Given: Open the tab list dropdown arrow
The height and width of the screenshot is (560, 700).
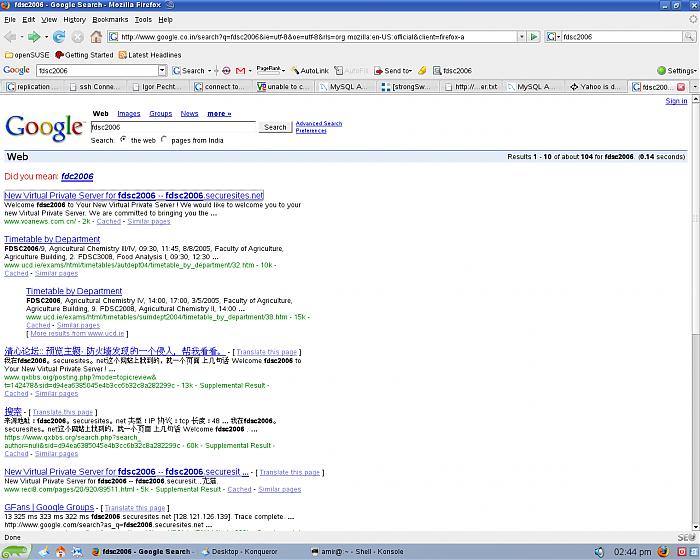Looking at the screenshot, I should pyautogui.click(x=694, y=87).
